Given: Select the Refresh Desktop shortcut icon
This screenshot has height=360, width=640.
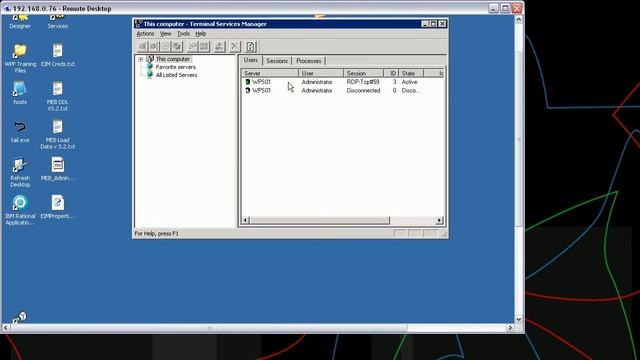Looking at the screenshot, I should [x=20, y=172].
